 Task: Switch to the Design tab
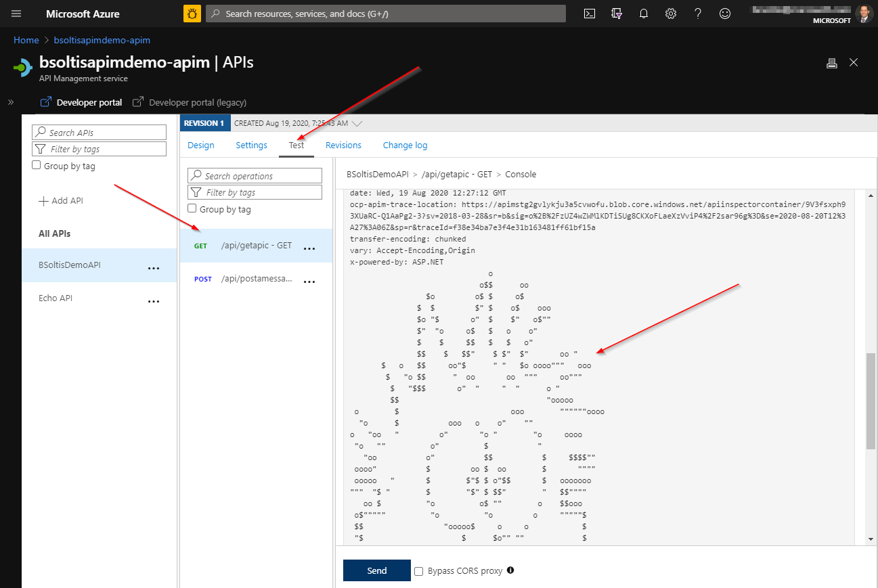tap(201, 145)
